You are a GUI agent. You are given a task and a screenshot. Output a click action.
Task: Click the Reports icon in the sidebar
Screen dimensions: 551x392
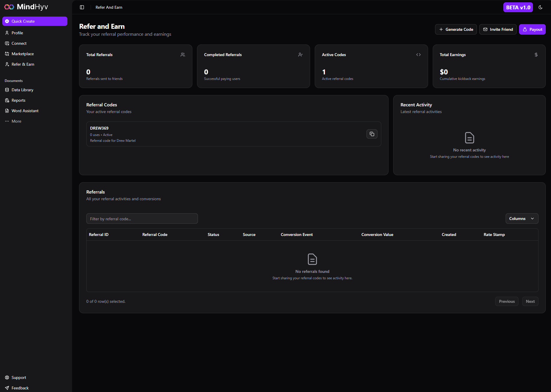click(7, 100)
